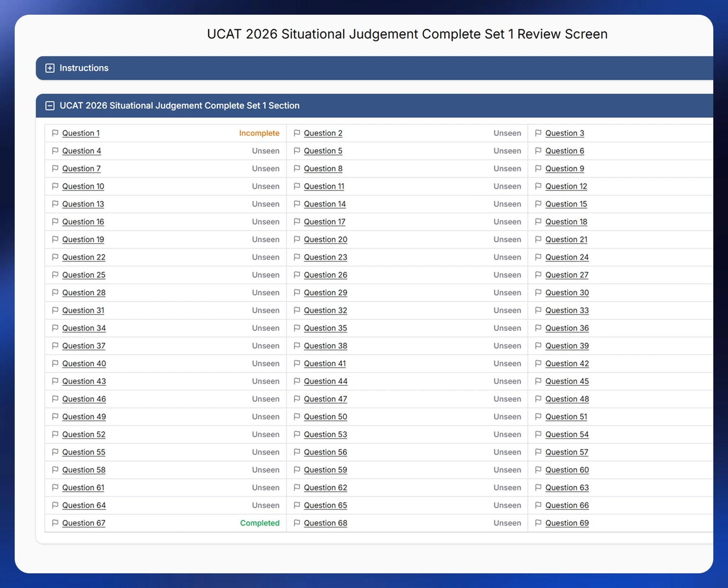This screenshot has width=728, height=588.
Task: Flag Question 43
Action: click(55, 381)
